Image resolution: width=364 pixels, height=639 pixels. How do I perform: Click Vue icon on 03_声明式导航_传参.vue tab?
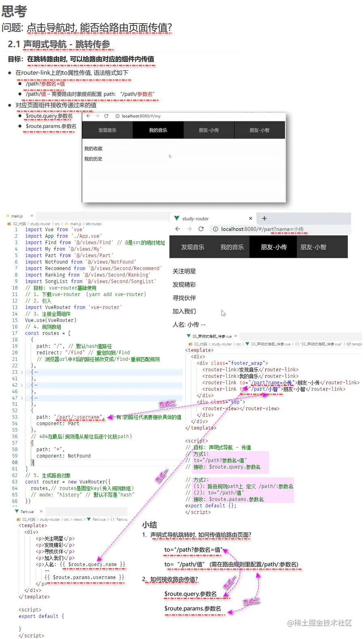[x=188, y=336]
